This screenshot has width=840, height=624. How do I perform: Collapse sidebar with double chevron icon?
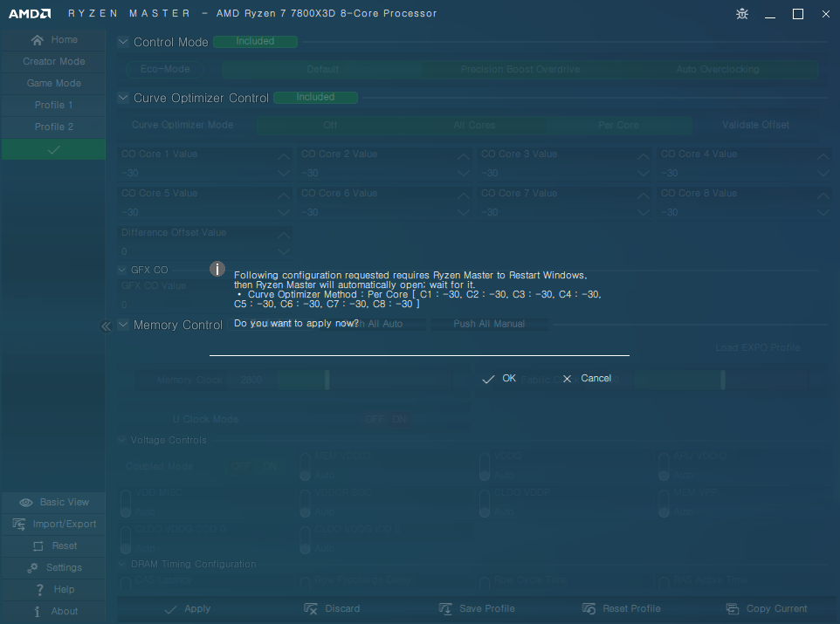coord(106,326)
